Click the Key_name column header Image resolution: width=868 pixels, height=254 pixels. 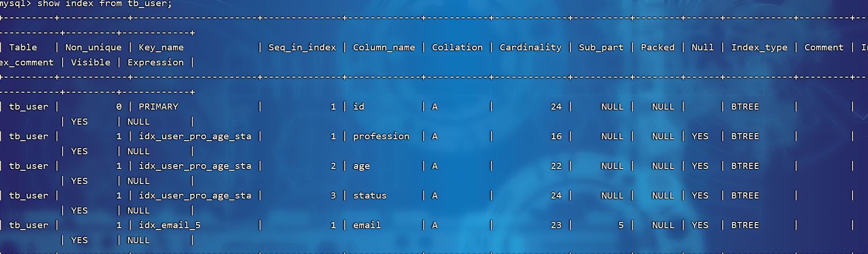(161, 48)
